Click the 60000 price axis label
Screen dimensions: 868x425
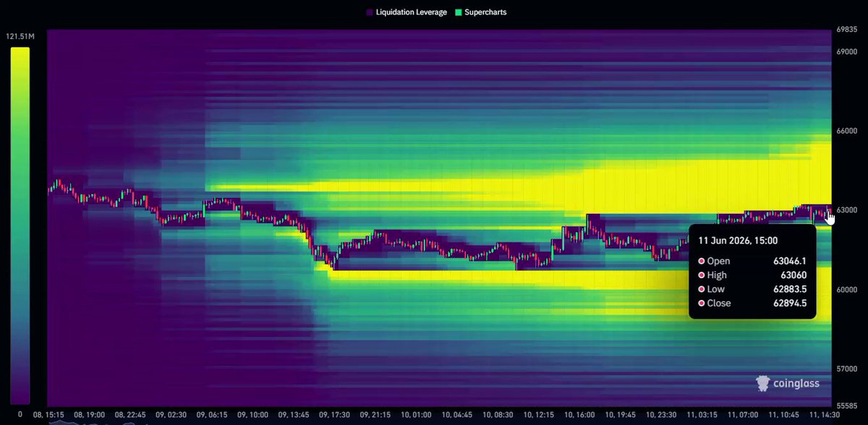(x=846, y=289)
